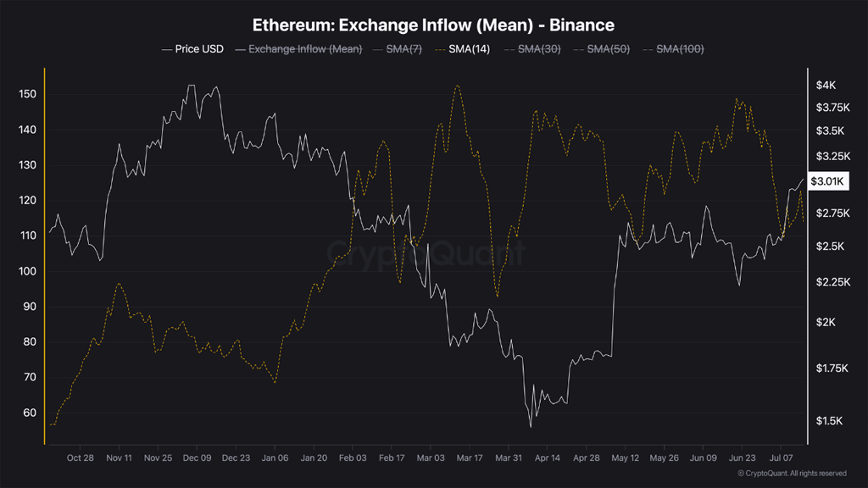Show the SMA(7) legend series
Screen dimensions: 868x488
(x=398, y=49)
